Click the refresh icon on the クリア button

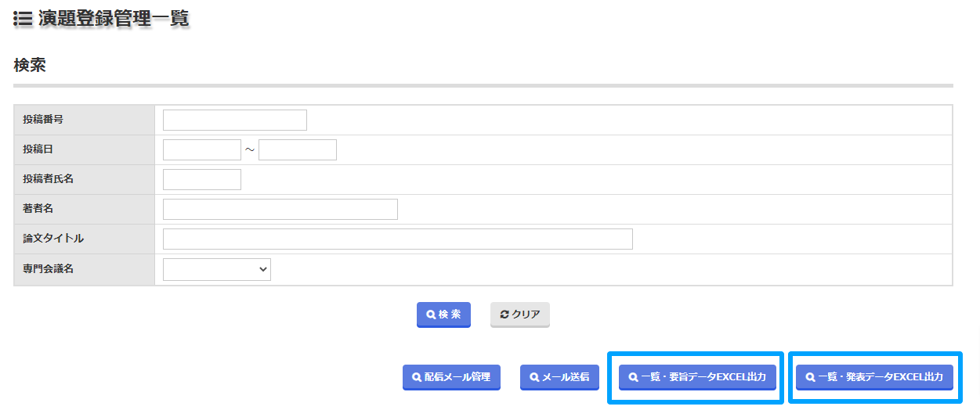(504, 315)
